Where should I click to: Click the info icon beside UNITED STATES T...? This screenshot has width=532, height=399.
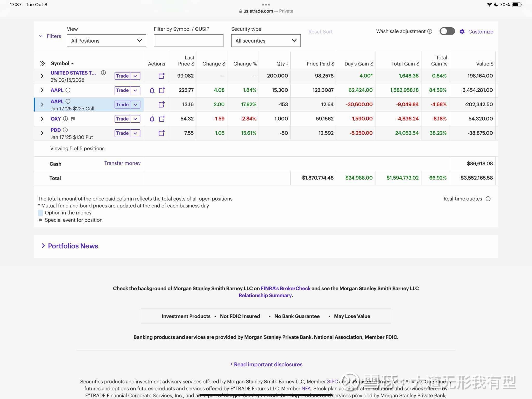(103, 73)
